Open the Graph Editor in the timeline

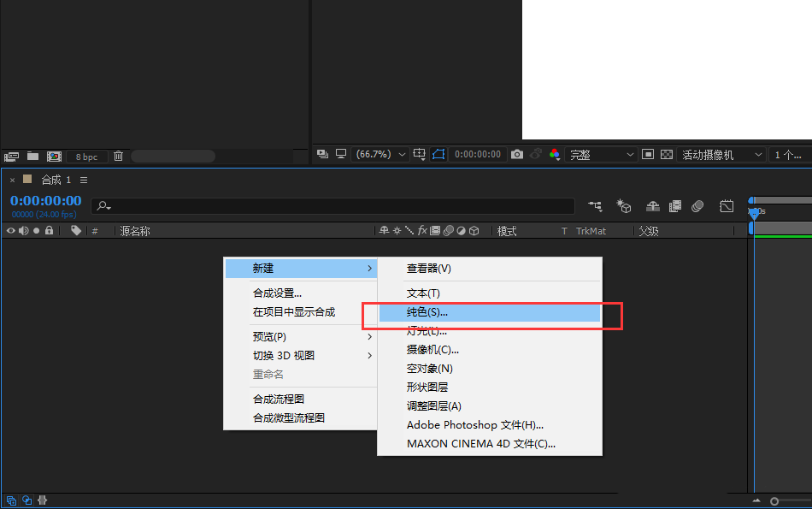click(727, 205)
